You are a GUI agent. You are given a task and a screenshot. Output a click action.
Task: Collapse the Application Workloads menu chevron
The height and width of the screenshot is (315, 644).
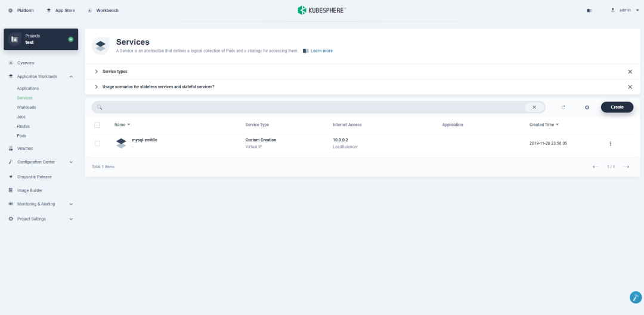point(71,77)
